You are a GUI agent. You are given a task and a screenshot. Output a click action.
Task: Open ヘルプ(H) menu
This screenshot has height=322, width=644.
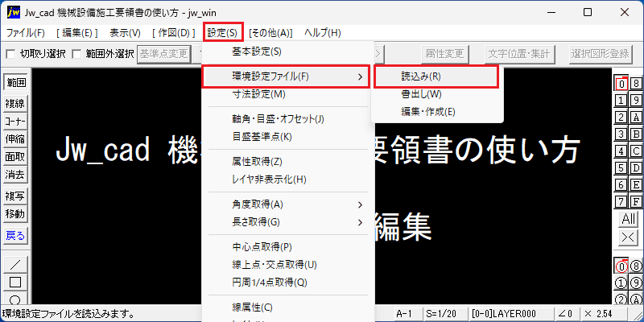[323, 33]
